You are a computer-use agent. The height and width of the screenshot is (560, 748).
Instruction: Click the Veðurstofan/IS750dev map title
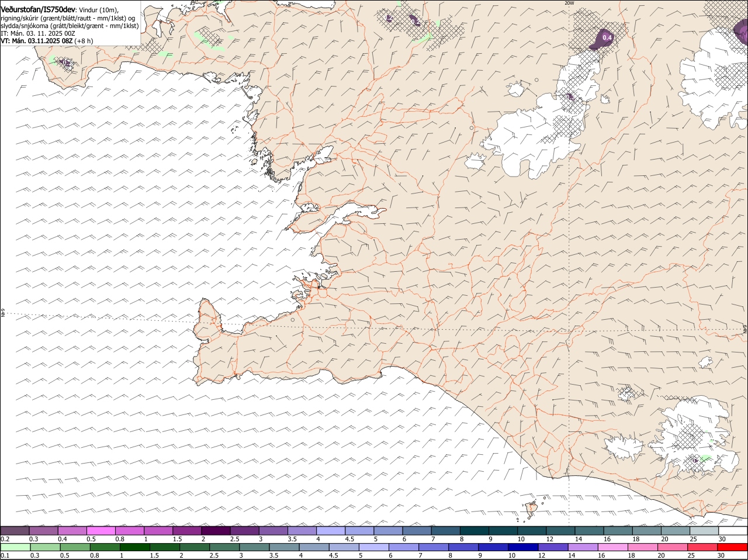(38, 9)
